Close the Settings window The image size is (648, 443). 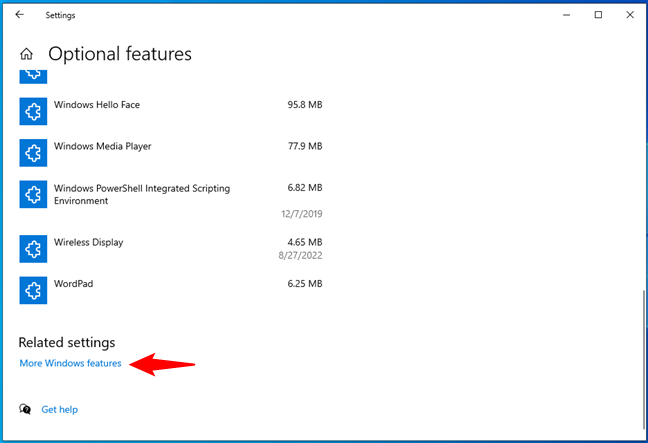click(630, 15)
